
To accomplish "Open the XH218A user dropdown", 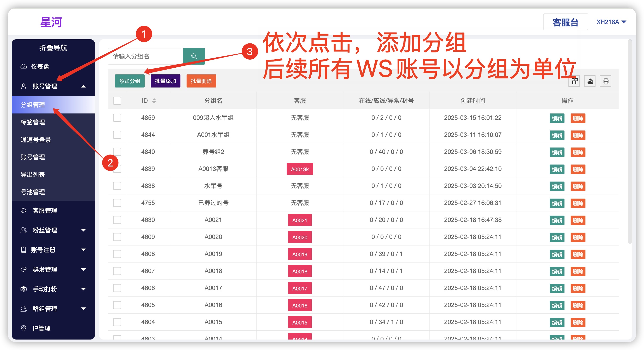I will (x=611, y=22).
